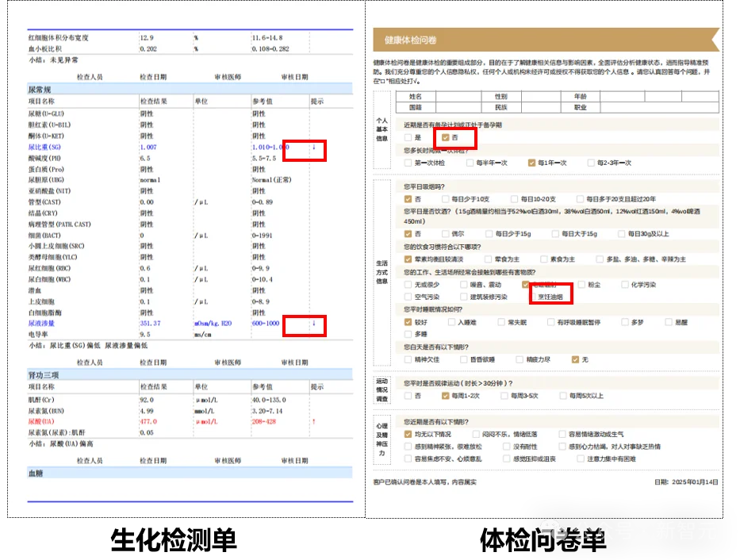Uncheck the 每1年一次 checkup frequency box
This screenshot has width=740, height=560.
tap(531, 163)
